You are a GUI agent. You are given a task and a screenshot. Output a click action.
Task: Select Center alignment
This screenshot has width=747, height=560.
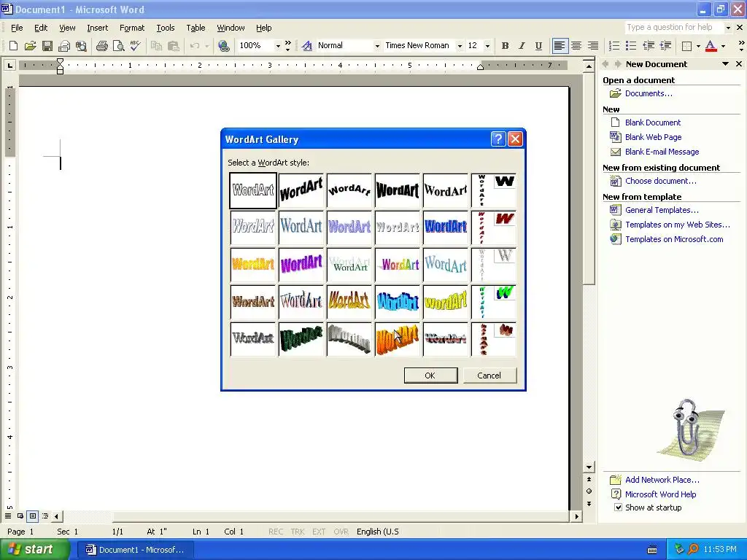(x=576, y=46)
